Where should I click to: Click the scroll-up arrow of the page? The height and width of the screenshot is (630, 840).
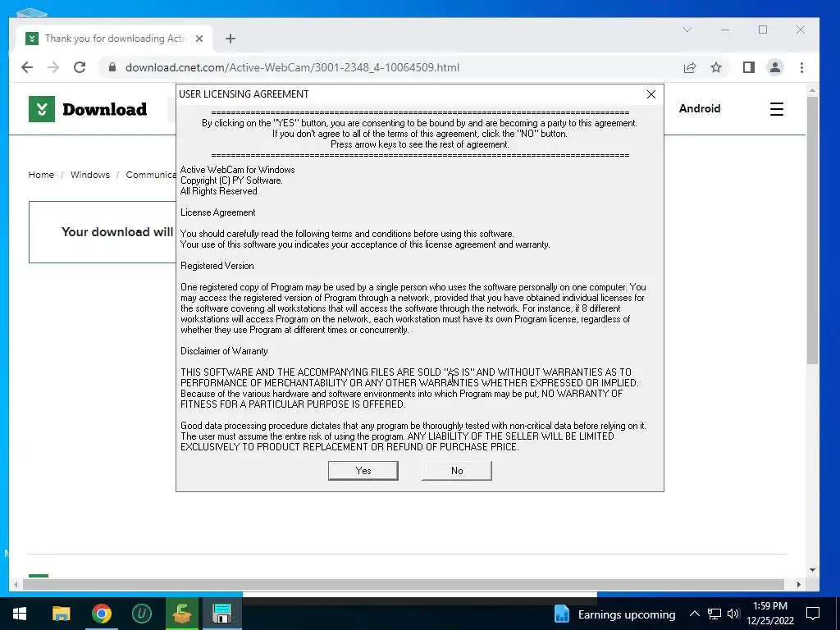click(x=812, y=90)
